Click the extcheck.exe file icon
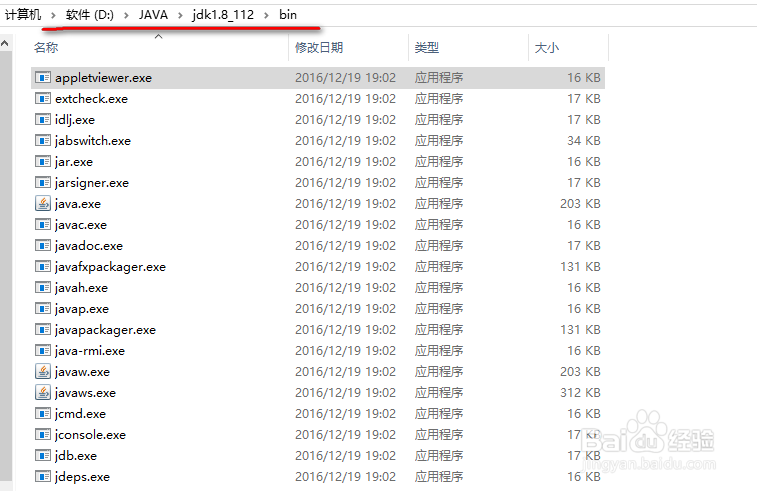 pyautogui.click(x=43, y=98)
